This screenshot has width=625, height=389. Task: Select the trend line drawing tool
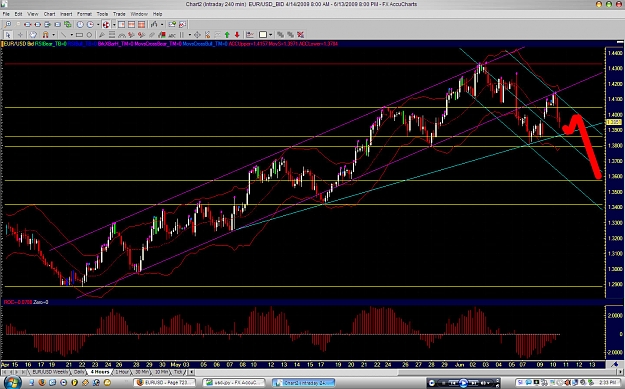pos(63,35)
